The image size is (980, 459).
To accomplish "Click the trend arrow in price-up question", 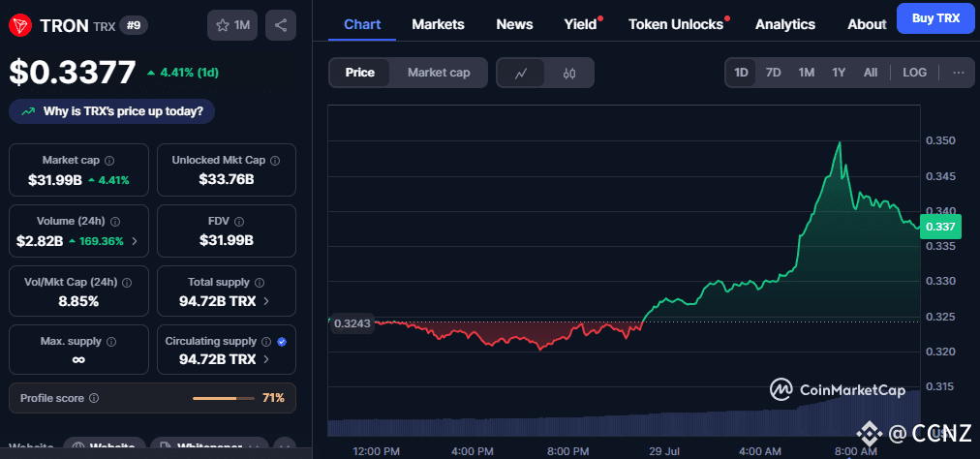I will point(28,112).
